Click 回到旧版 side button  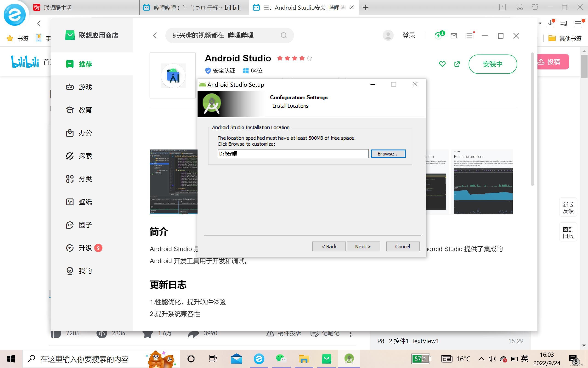pyautogui.click(x=568, y=233)
